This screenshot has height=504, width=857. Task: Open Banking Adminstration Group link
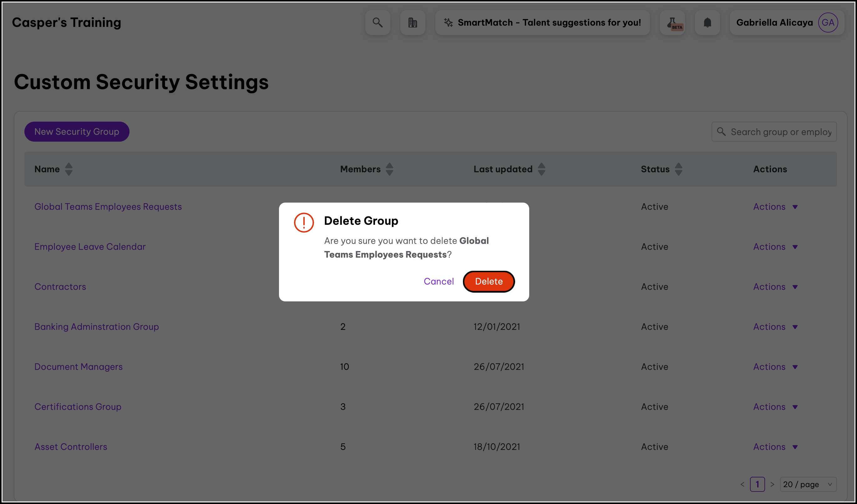point(97,327)
